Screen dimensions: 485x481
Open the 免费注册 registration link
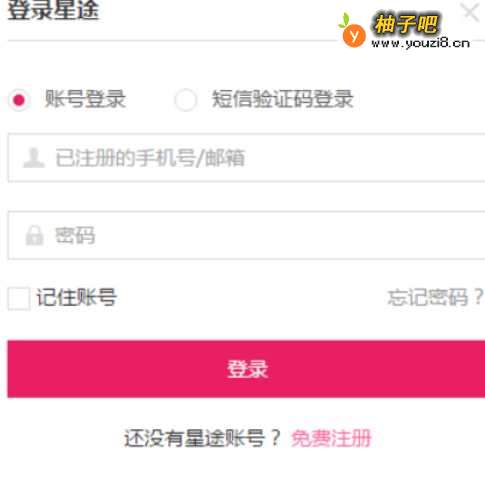(331, 438)
